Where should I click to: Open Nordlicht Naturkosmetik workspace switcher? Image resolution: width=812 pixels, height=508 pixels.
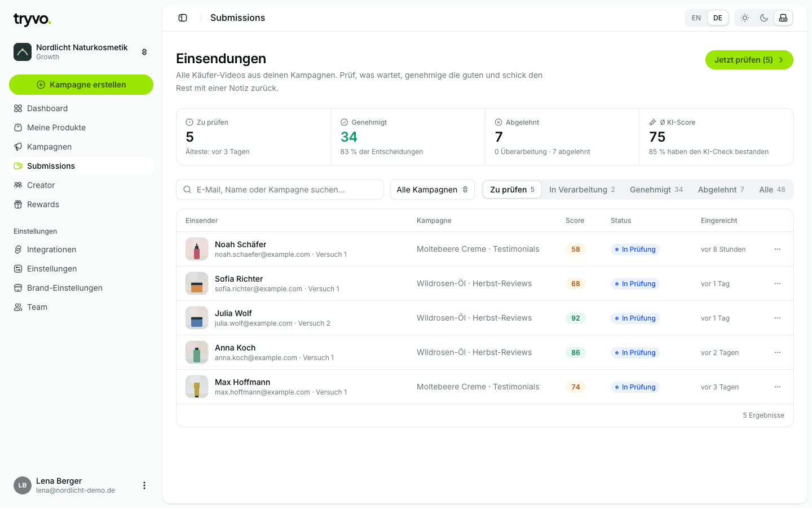coord(81,52)
